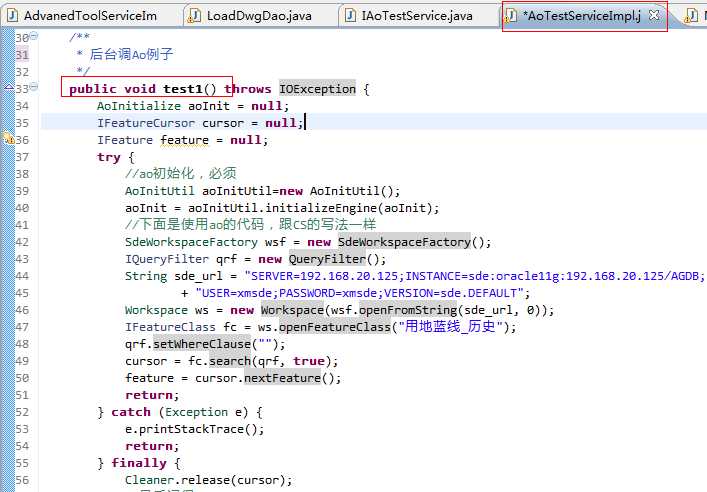Screen dimensions: 707x492
Task: Collapse the test1 method fold at line 33
Action: click(x=34, y=86)
